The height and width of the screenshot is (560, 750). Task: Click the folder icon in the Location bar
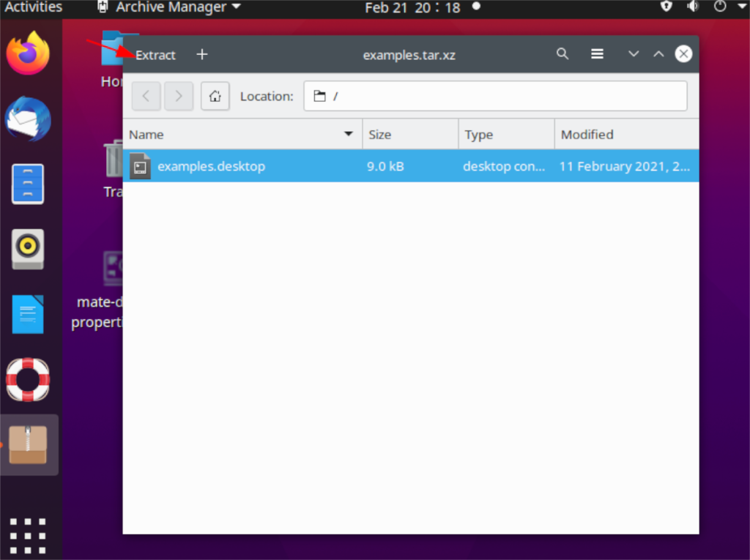click(x=320, y=96)
